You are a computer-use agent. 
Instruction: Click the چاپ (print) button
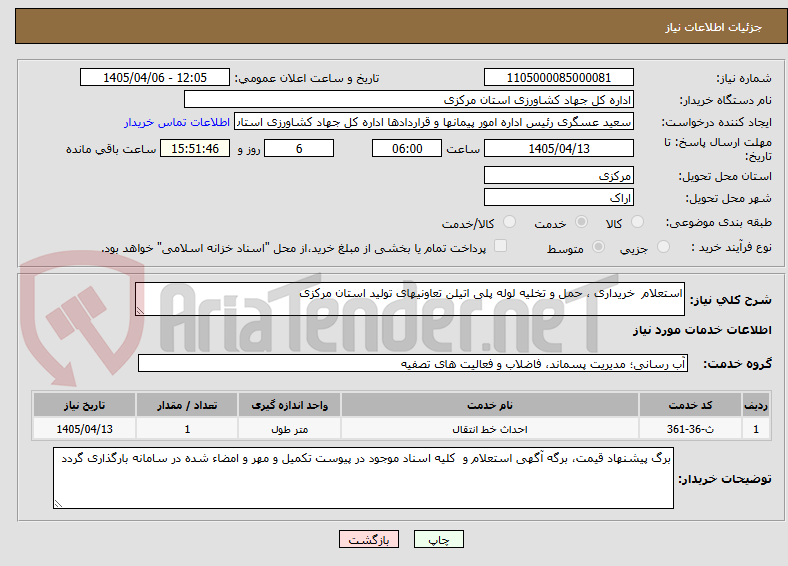tap(438, 539)
